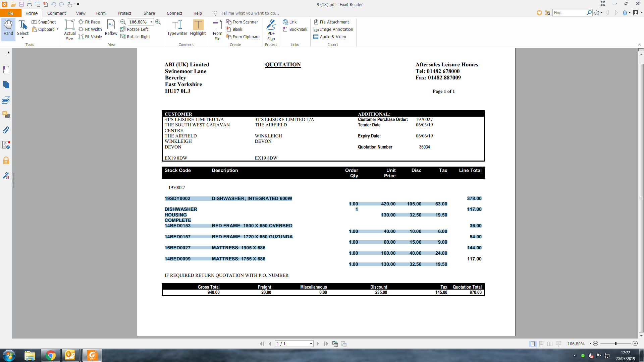Open the page number dropdown
Screen dimensions: 644x362
[311, 344]
